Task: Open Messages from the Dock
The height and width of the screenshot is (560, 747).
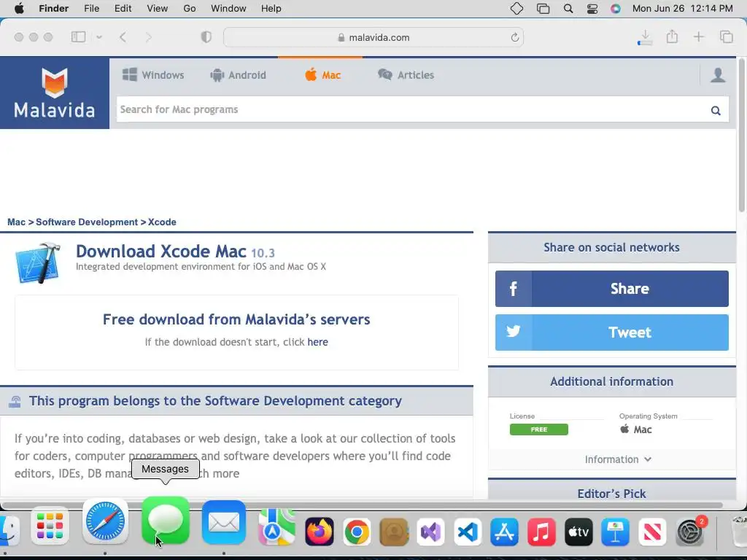Action: [166, 521]
